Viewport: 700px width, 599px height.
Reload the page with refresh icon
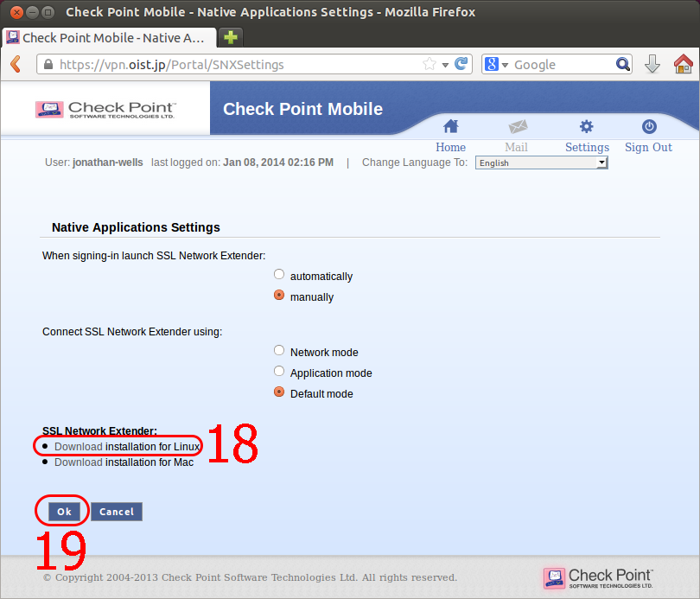point(461,64)
